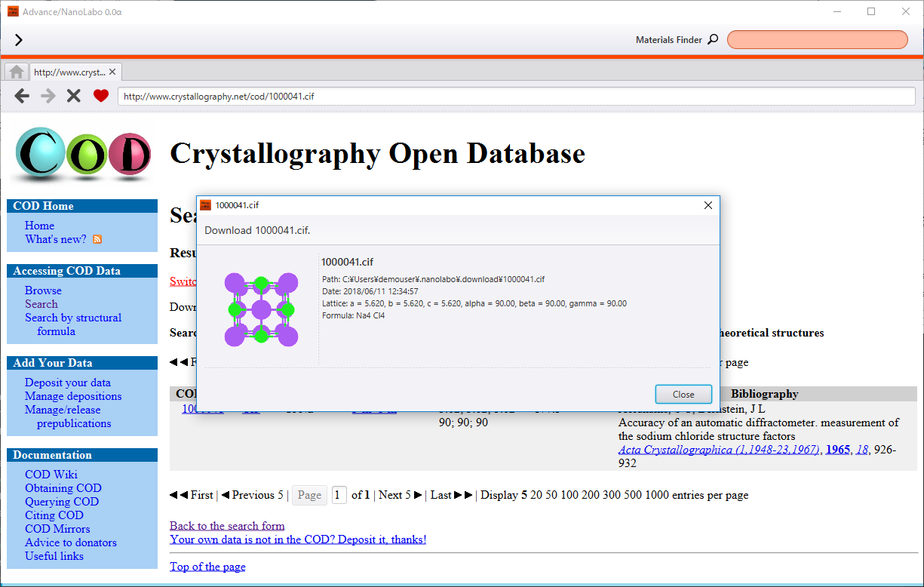Screen dimensions: 924x587
Task: Maximize the Advance/NanoLabo window
Action: pos(871,11)
